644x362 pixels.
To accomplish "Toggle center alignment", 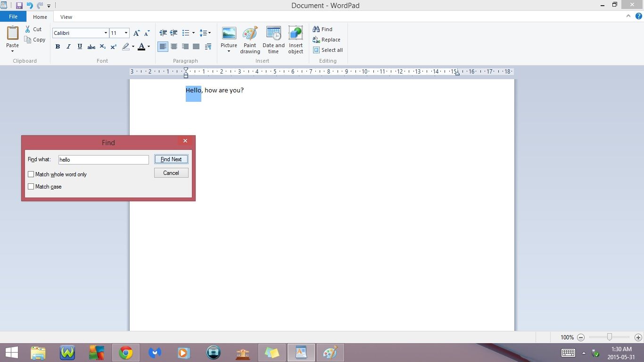I will pos(174,46).
